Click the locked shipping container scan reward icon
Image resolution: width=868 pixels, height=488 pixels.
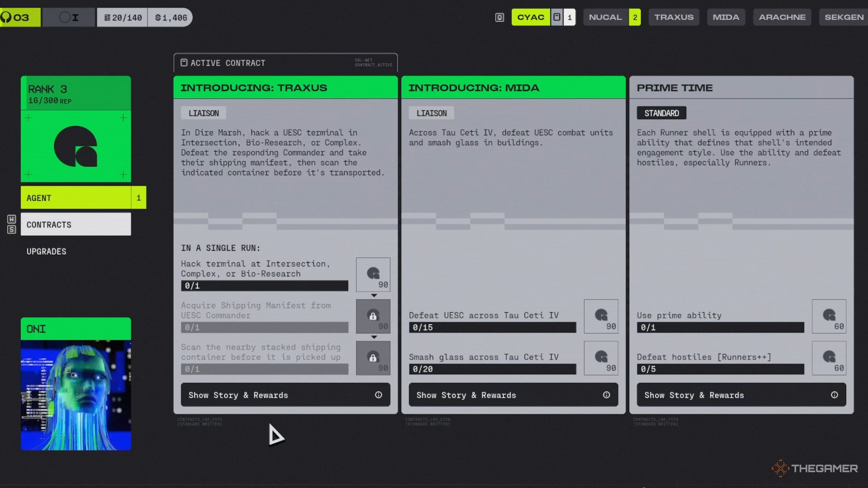373,358
